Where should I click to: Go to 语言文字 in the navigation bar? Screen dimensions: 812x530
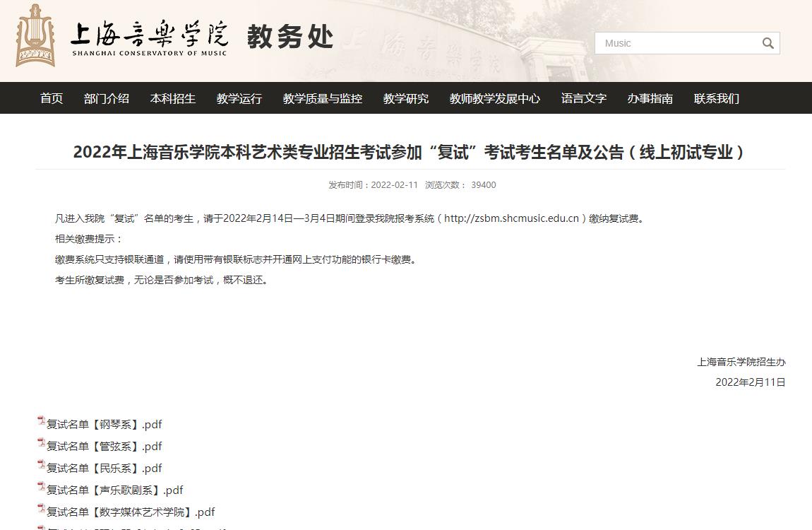point(584,98)
